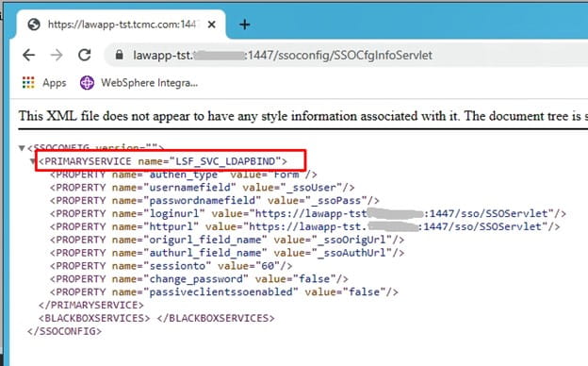Screen dimensions: 588x366
Task: Click the closing </PRIMARYSERVICE> tag
Action: pyautogui.click(x=91, y=305)
